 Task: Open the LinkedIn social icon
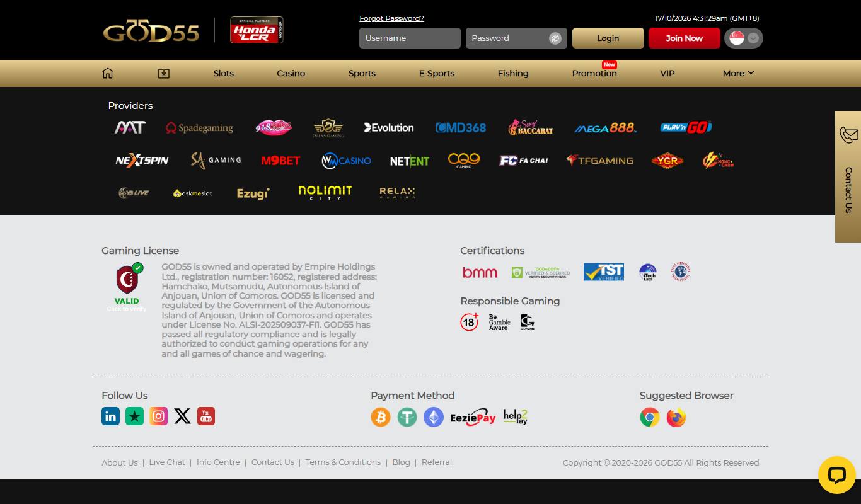click(110, 416)
